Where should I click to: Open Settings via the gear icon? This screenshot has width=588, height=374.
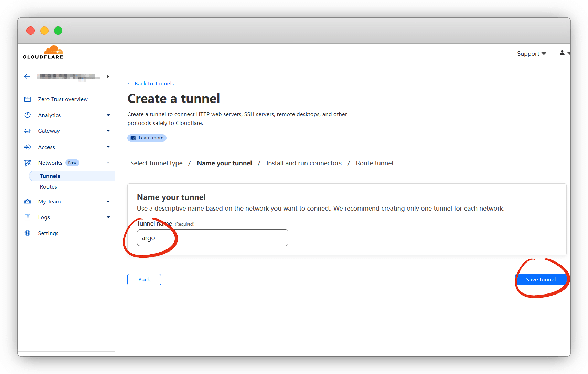[x=28, y=233]
